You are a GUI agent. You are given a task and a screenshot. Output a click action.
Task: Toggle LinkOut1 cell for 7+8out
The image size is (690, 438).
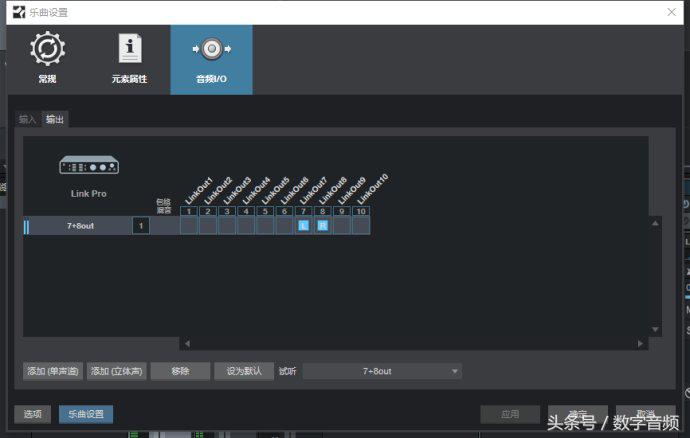pyautogui.click(x=189, y=226)
